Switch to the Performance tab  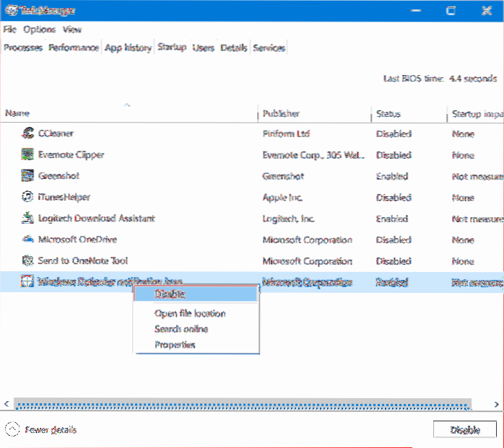74,48
